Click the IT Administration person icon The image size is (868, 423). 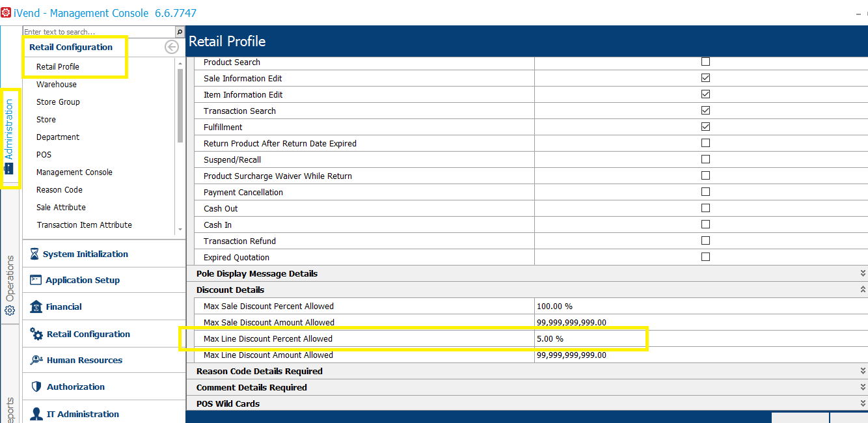(36, 414)
